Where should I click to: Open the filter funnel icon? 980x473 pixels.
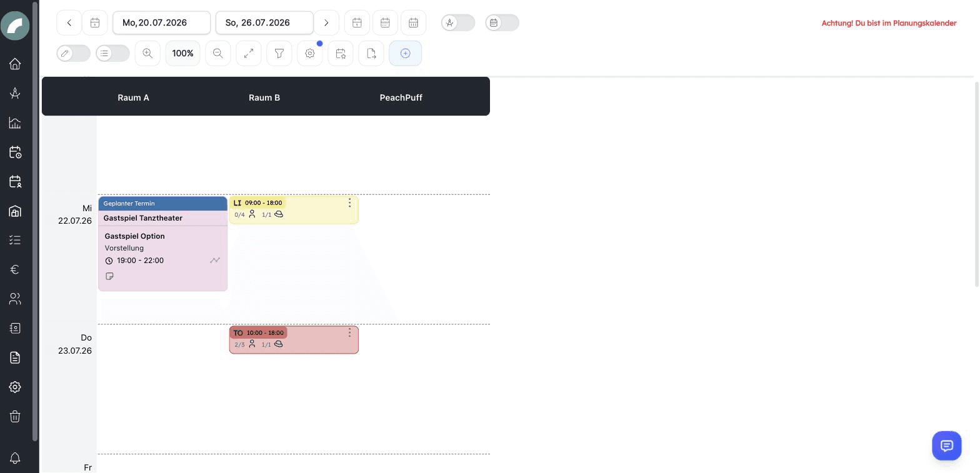pyautogui.click(x=279, y=53)
